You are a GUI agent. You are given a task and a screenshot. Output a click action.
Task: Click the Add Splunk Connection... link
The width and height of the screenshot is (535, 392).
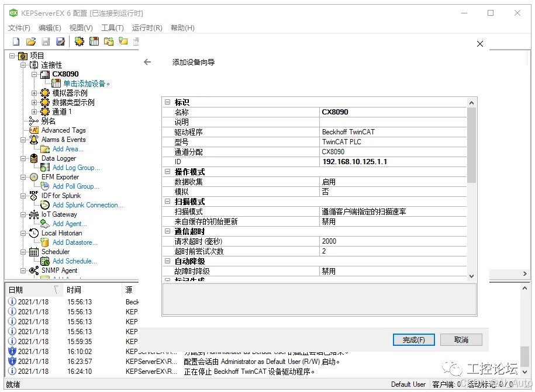click(88, 205)
